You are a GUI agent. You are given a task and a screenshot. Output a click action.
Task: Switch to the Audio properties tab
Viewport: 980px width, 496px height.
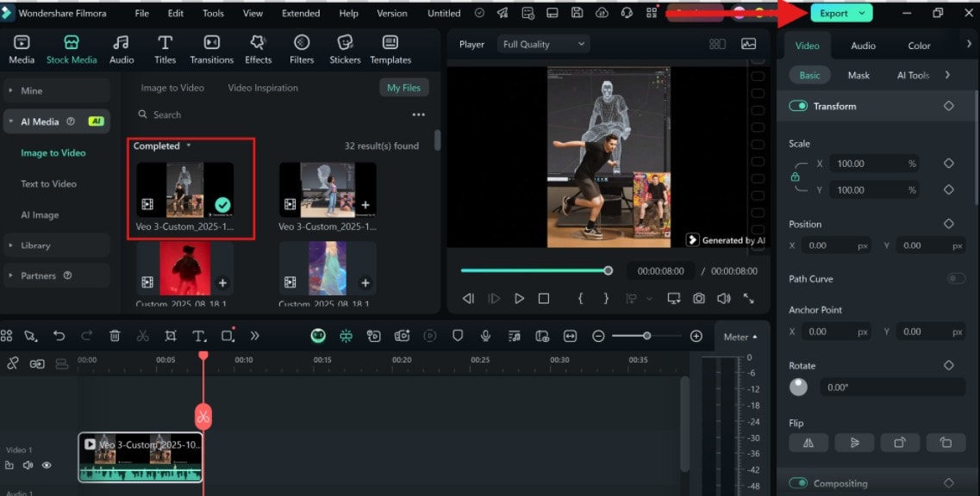click(863, 46)
